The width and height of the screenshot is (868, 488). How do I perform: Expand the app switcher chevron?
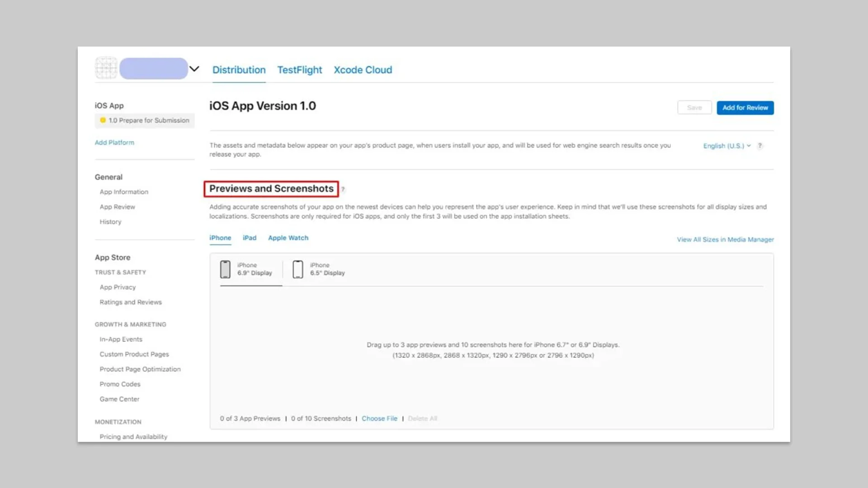pyautogui.click(x=194, y=69)
